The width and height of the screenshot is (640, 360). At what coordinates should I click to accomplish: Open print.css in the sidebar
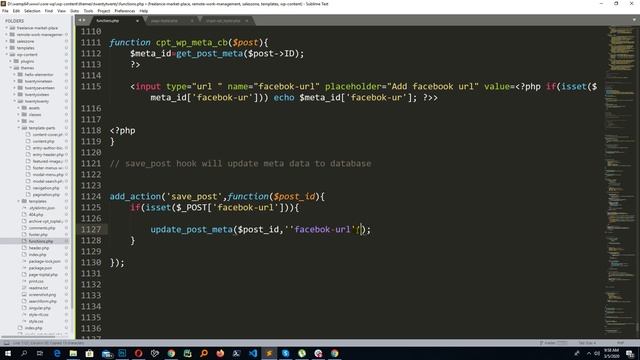[36, 281]
